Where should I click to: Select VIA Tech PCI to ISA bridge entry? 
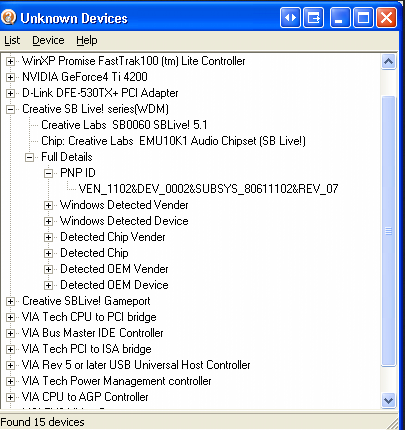(87, 349)
